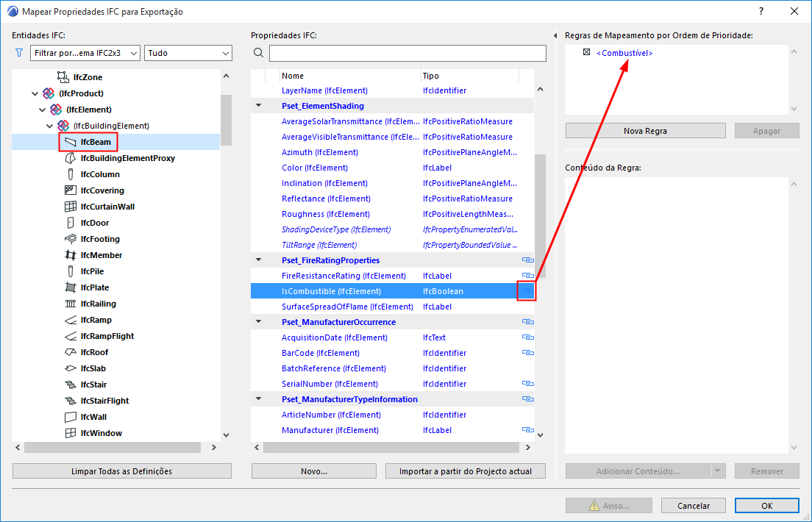Viewport: 812px width, 522px height.
Task: Click mapping link icon on Manufacturer row
Action: (x=527, y=430)
